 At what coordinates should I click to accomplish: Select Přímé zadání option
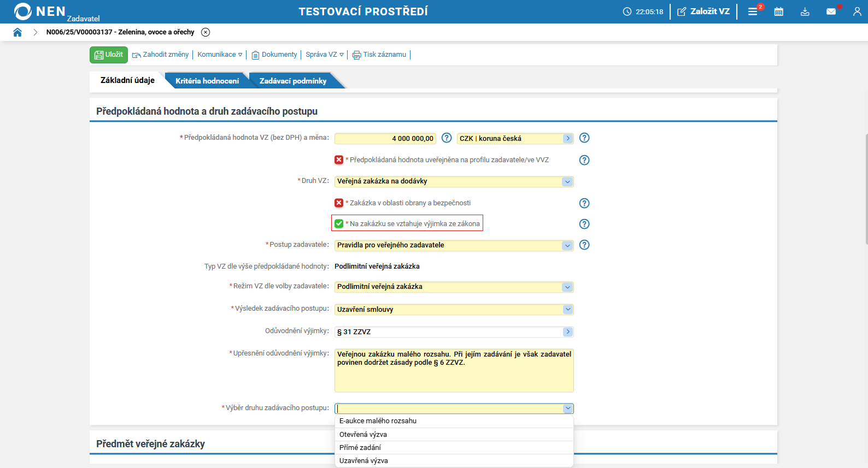coord(454,448)
